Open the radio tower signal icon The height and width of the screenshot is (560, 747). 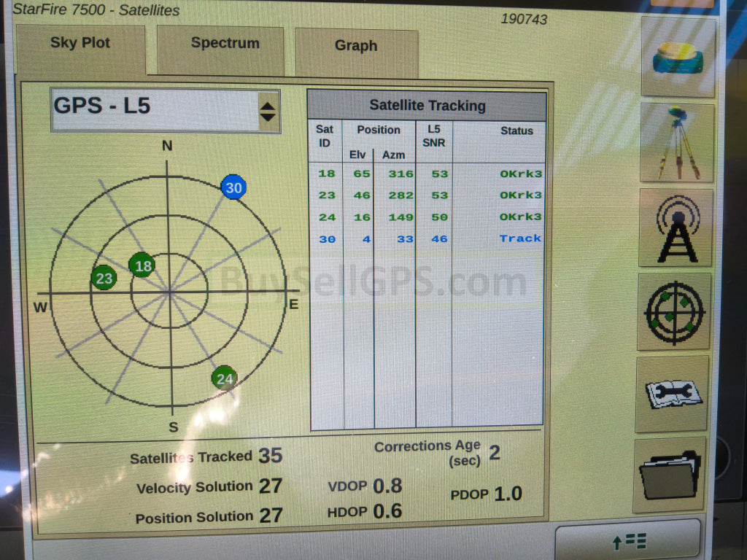(x=676, y=228)
